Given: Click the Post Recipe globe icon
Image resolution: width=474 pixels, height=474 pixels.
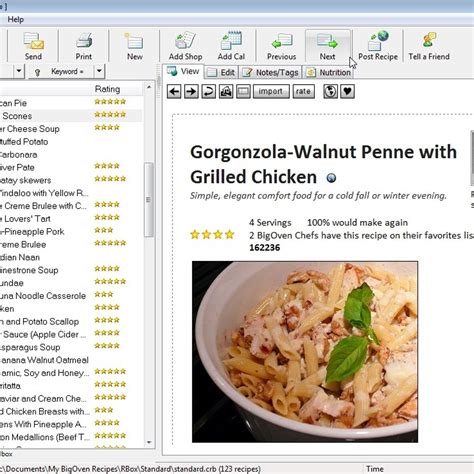Looking at the screenshot, I should [378, 46].
